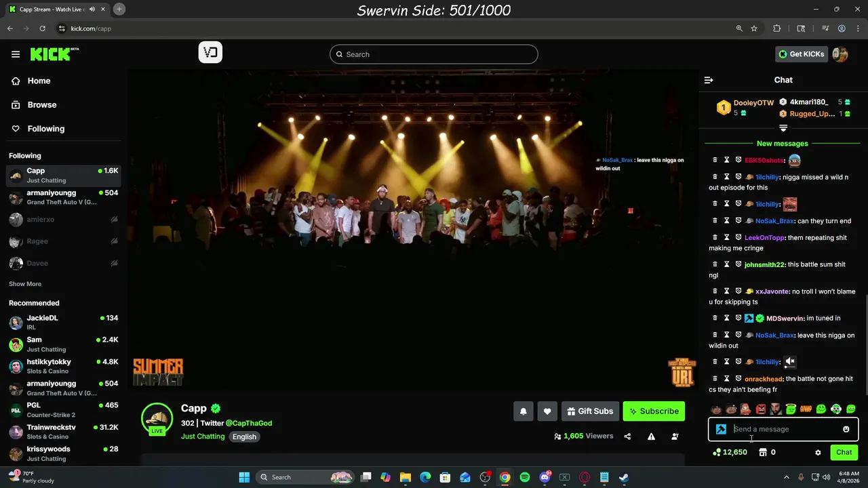This screenshot has width=868, height=488.
Task: Open Steam from the taskbar
Action: [x=624, y=477]
